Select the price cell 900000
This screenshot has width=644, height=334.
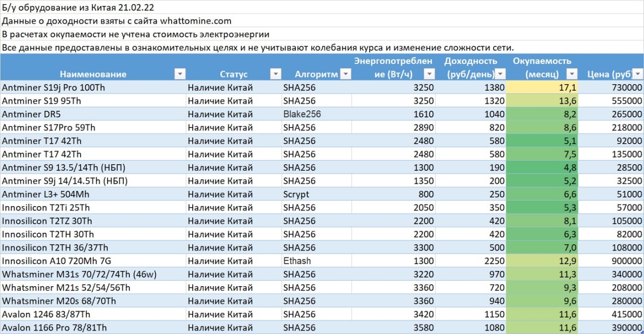[611, 261]
